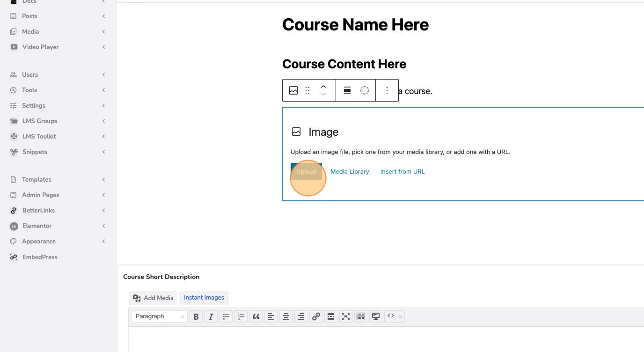
Task: Insert a bulleted list
Action: tap(226, 317)
